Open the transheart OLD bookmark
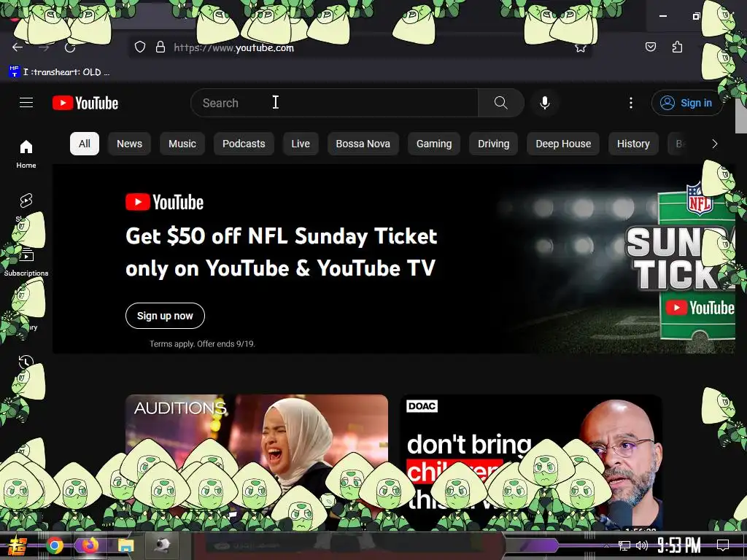The height and width of the screenshot is (560, 747). tap(60, 72)
